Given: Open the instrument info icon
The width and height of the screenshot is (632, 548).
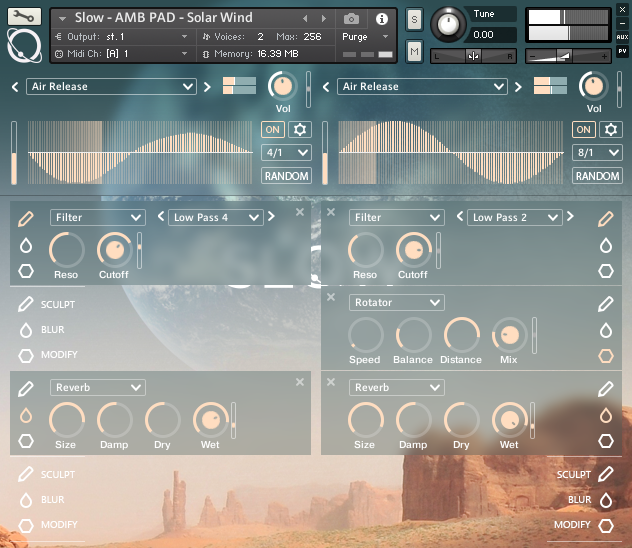Looking at the screenshot, I should coord(382,19).
